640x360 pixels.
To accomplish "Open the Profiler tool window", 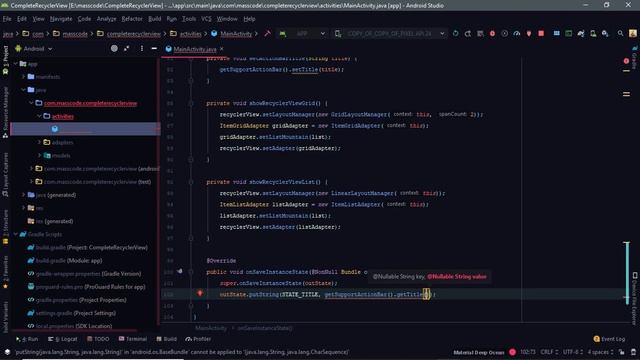I will tap(198, 339).
